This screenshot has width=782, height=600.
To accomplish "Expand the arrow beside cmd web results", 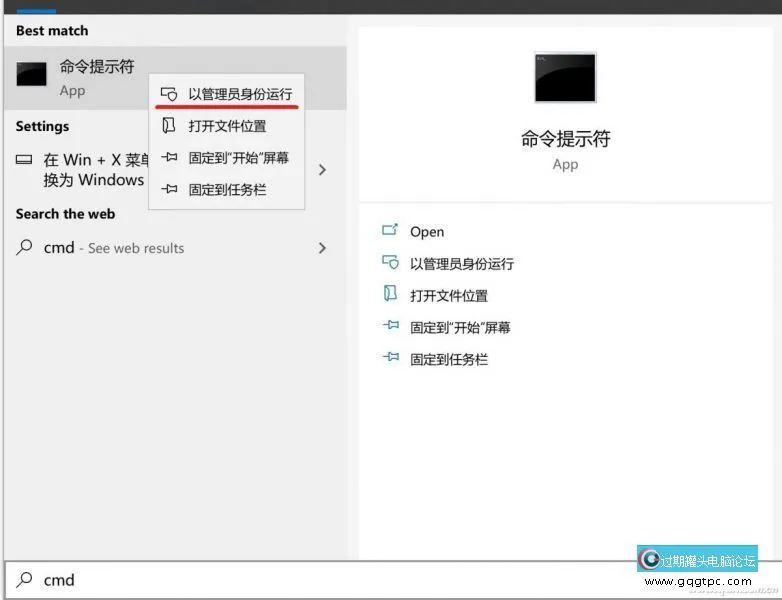I will [x=322, y=248].
